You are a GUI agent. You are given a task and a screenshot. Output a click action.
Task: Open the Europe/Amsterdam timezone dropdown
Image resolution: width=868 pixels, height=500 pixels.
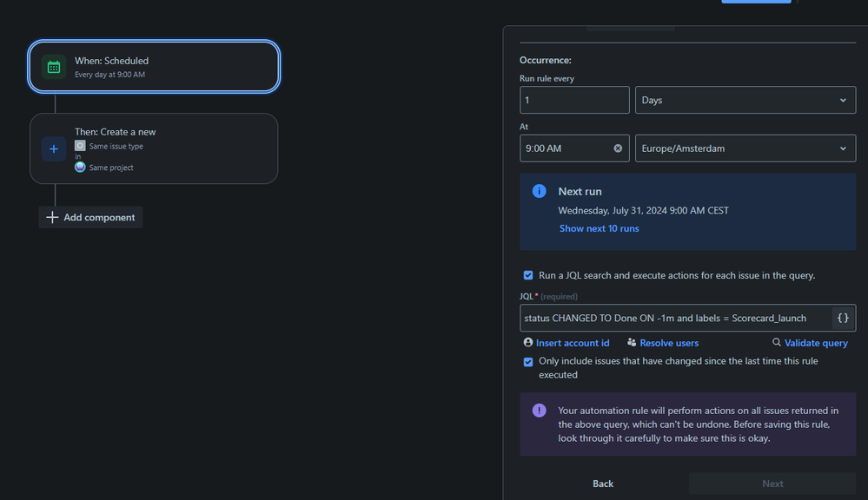tap(745, 148)
